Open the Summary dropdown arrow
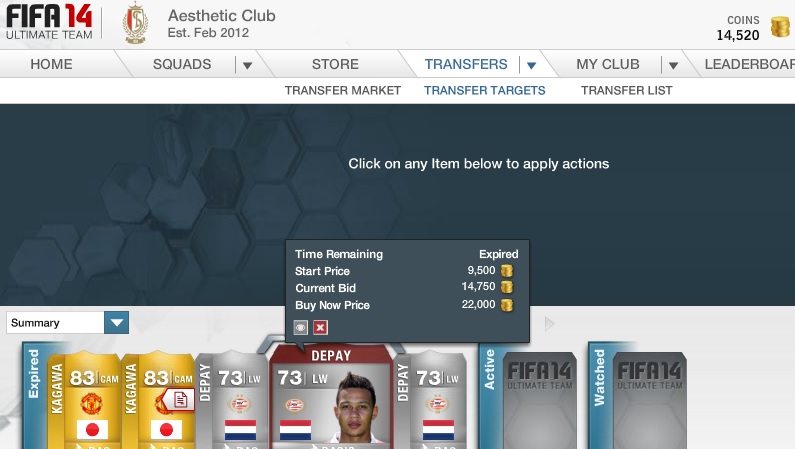Screen dimensions: 795x449 point(117,322)
